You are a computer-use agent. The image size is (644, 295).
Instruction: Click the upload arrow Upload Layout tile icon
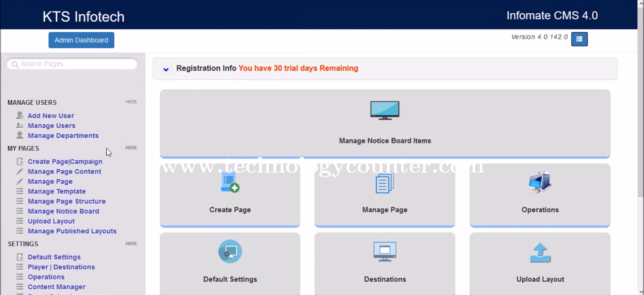(540, 252)
